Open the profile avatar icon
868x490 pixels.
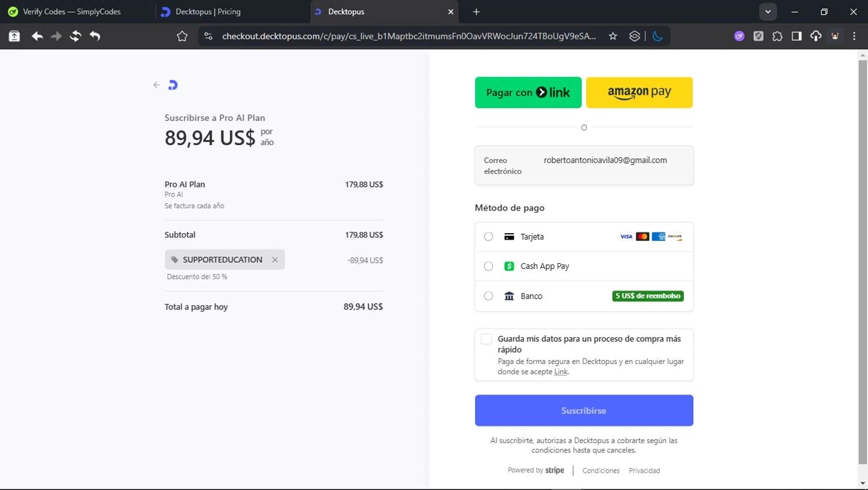(x=835, y=36)
